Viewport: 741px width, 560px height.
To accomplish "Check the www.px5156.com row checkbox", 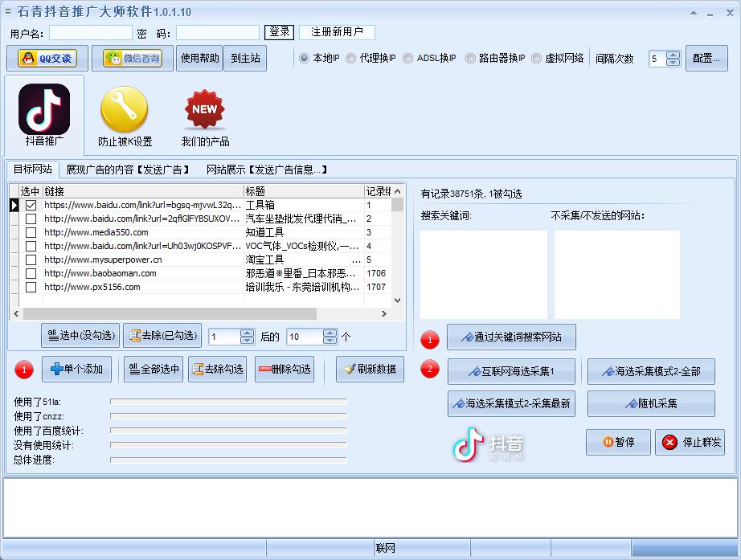I will point(31,288).
